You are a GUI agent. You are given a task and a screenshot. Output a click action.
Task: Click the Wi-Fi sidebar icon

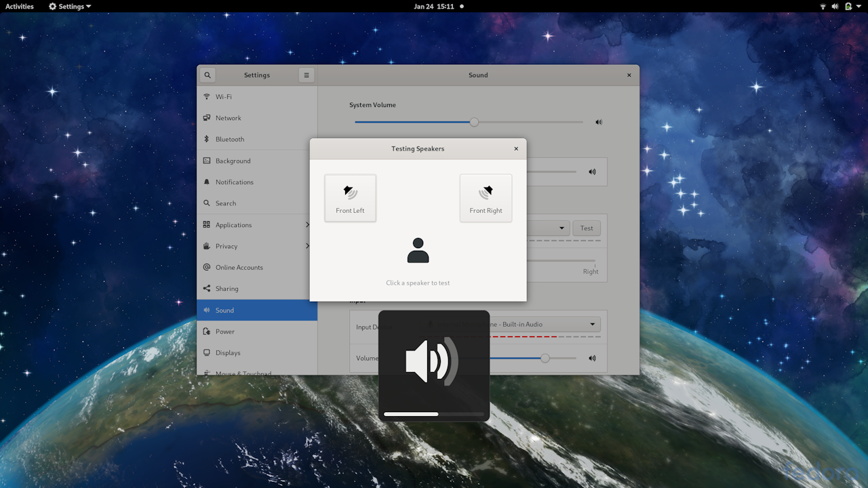[x=207, y=97]
